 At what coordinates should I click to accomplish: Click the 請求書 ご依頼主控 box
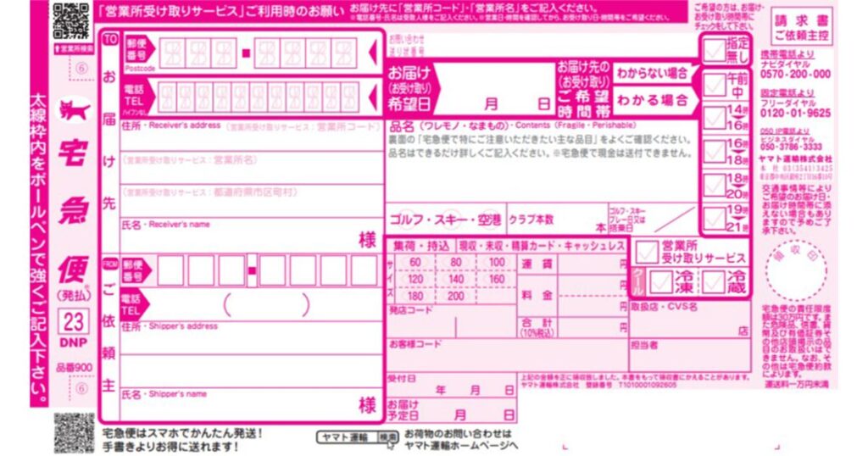coord(801,28)
